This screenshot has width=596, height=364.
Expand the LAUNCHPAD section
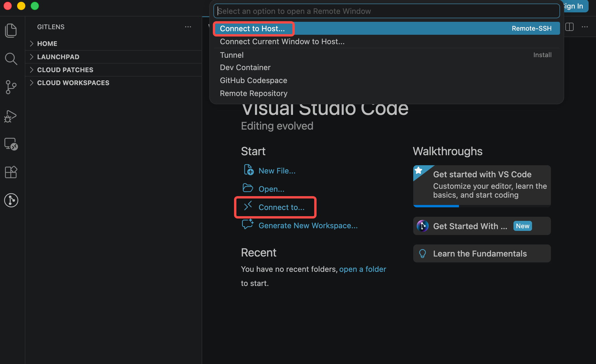pyautogui.click(x=113, y=57)
